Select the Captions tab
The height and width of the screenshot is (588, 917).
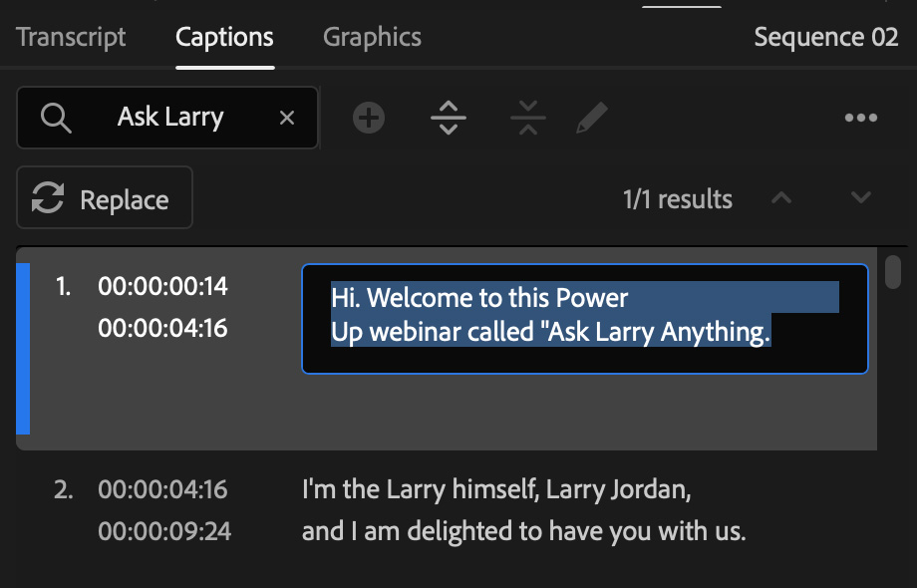pyautogui.click(x=224, y=38)
